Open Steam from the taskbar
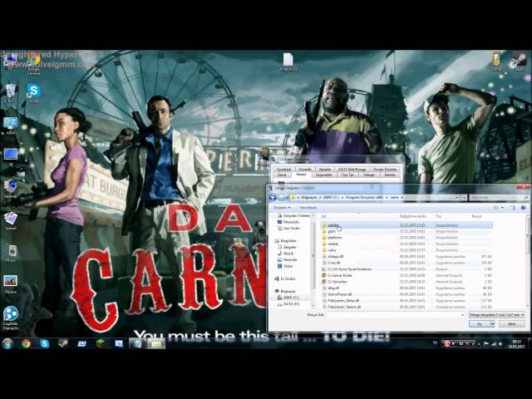532x399 pixels. [63, 343]
